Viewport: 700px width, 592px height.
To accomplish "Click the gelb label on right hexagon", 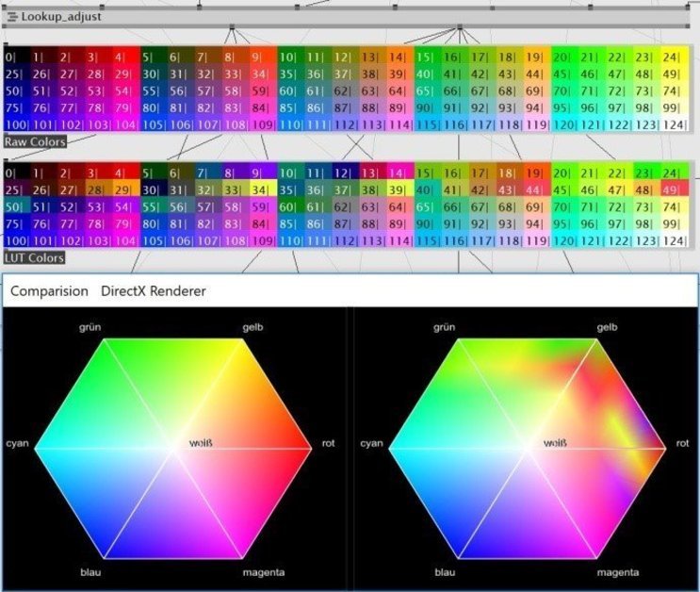I will 607,327.
